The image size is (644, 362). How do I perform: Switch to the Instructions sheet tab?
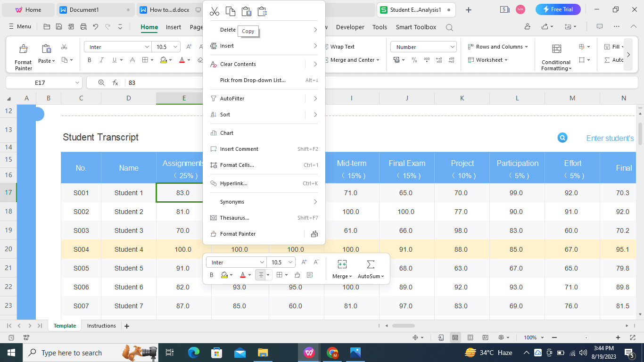(101, 326)
